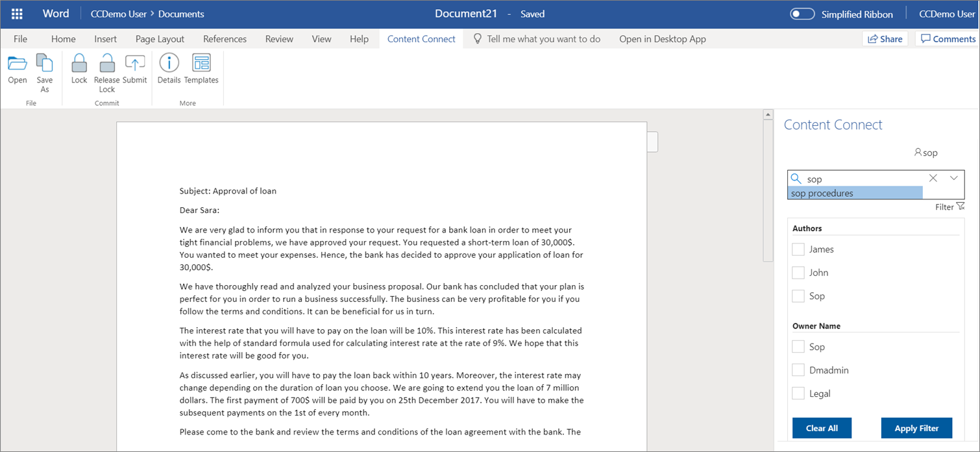Image resolution: width=980 pixels, height=452 pixels.
Task: Submit the document via Content Connect
Action: point(134,68)
